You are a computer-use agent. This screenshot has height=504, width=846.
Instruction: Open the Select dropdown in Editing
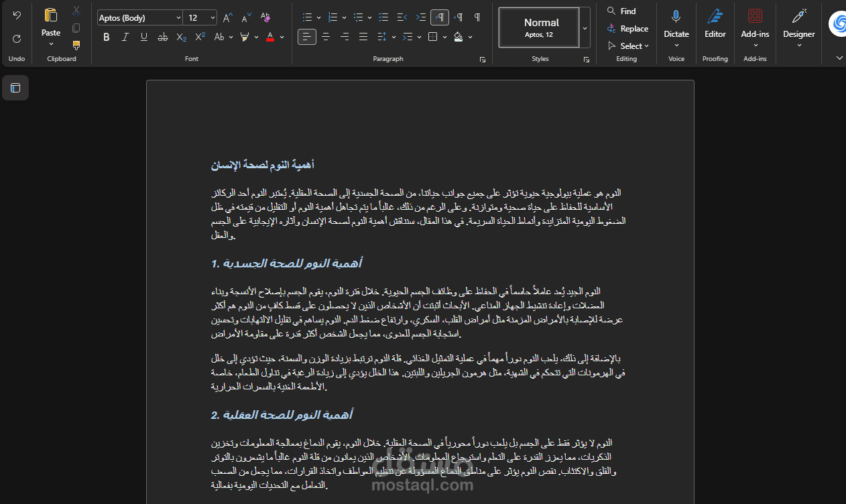pos(629,46)
